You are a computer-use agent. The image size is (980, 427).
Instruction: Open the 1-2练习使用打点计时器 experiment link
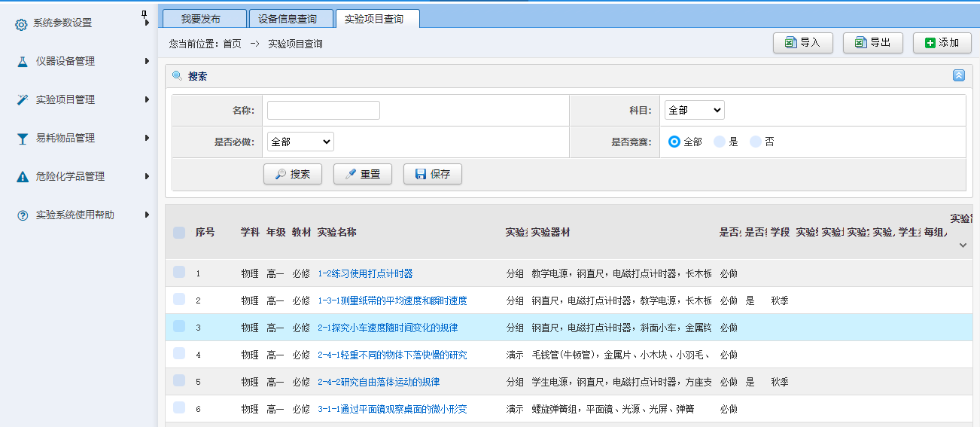(x=365, y=273)
